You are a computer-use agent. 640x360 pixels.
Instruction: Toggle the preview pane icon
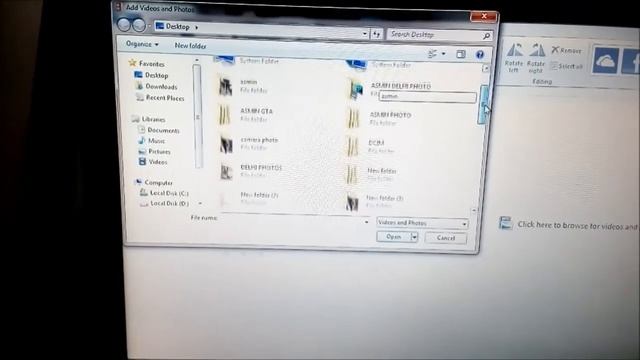[461, 54]
